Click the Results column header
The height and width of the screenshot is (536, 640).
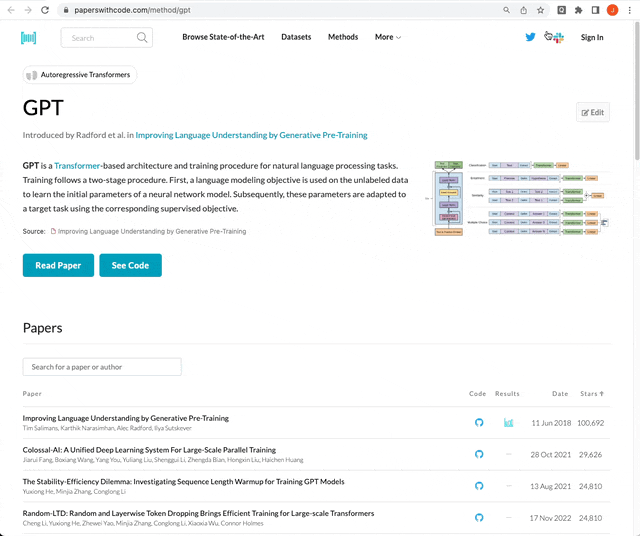[507, 394]
